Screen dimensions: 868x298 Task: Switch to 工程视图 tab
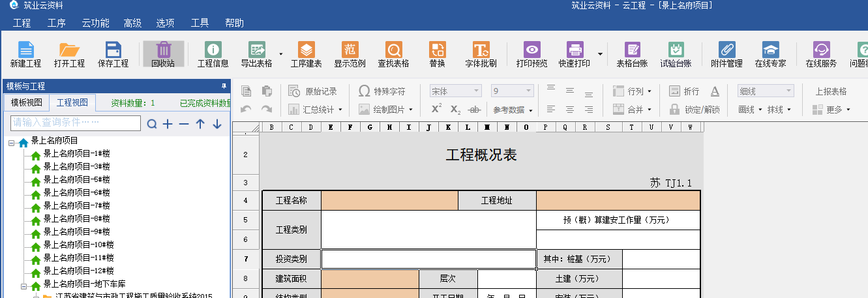click(72, 102)
